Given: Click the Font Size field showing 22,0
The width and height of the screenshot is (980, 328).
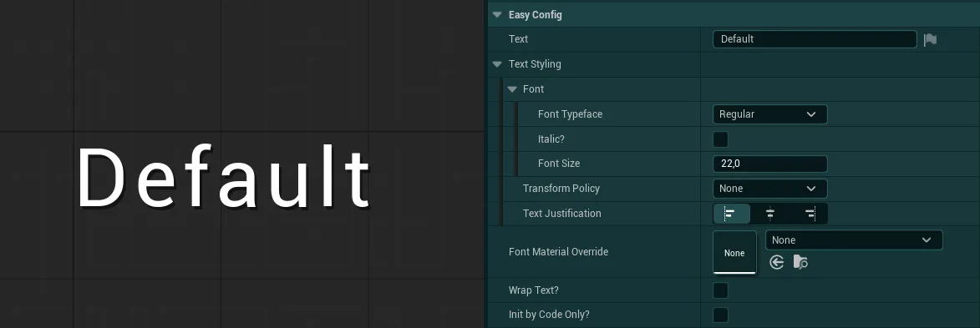Looking at the screenshot, I should point(770,164).
